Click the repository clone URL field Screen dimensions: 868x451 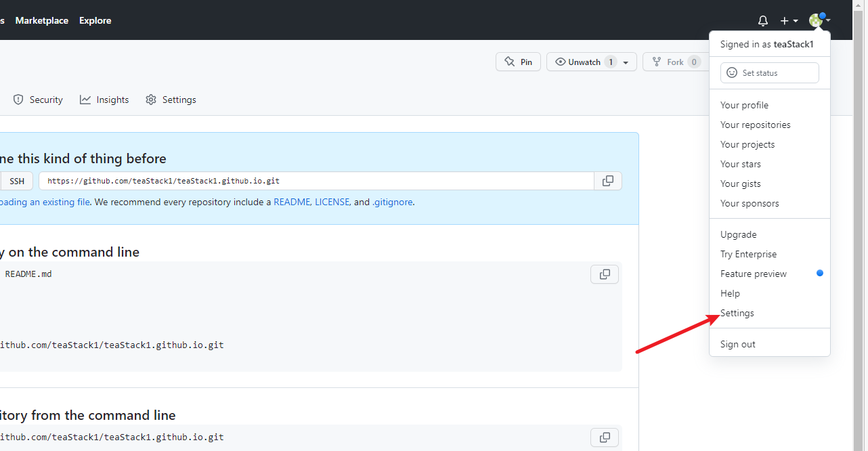pyautogui.click(x=316, y=181)
